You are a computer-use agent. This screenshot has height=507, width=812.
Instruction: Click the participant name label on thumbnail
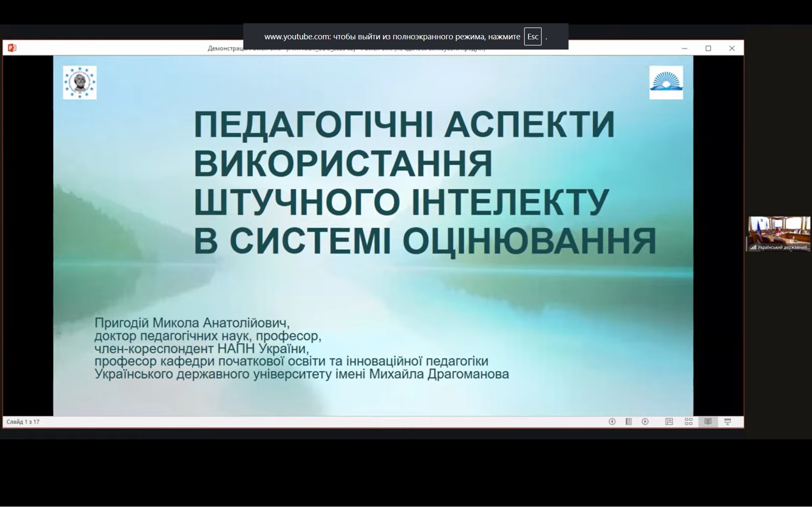(782, 247)
